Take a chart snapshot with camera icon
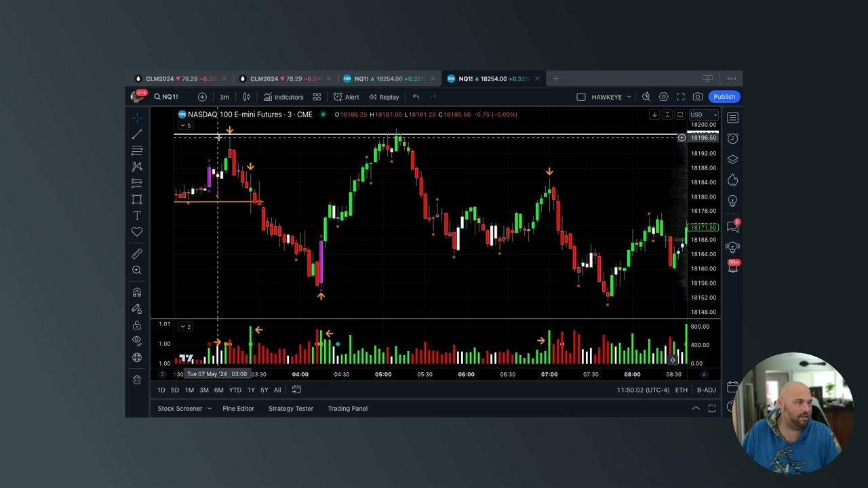 (x=698, y=97)
